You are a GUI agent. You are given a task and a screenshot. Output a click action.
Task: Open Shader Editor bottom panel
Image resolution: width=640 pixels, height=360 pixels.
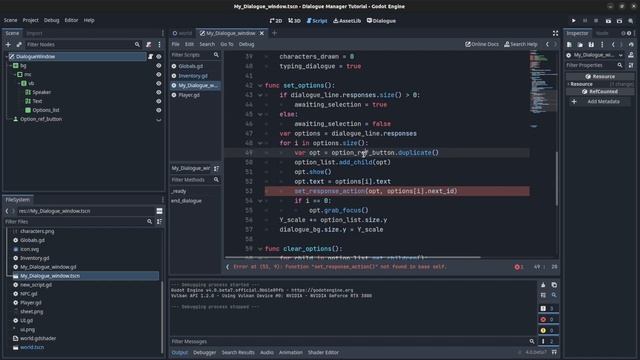(x=323, y=352)
